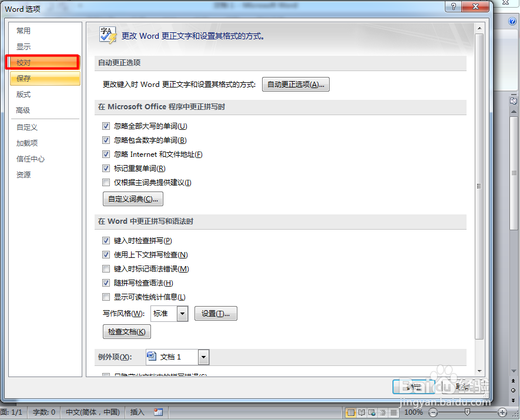
Task: Open the 信任中心 category
Action: point(31,159)
